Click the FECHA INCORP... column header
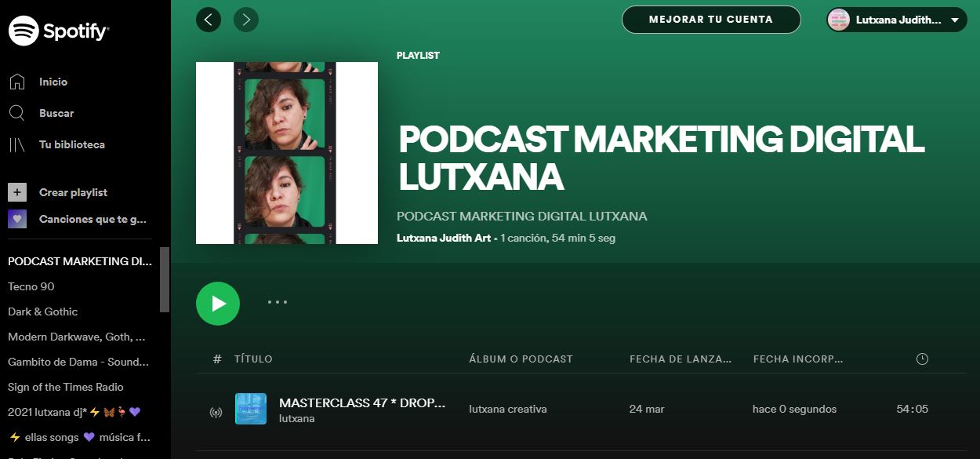The height and width of the screenshot is (459, 980). pyautogui.click(x=798, y=359)
